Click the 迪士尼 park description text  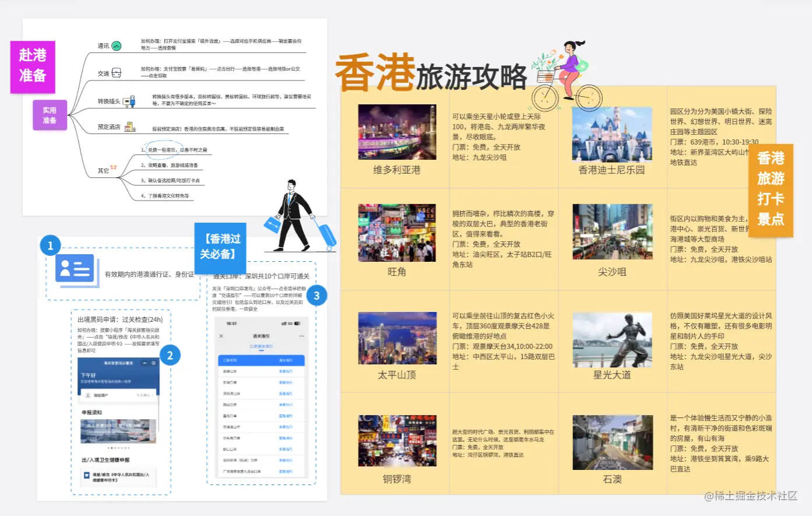click(721, 137)
